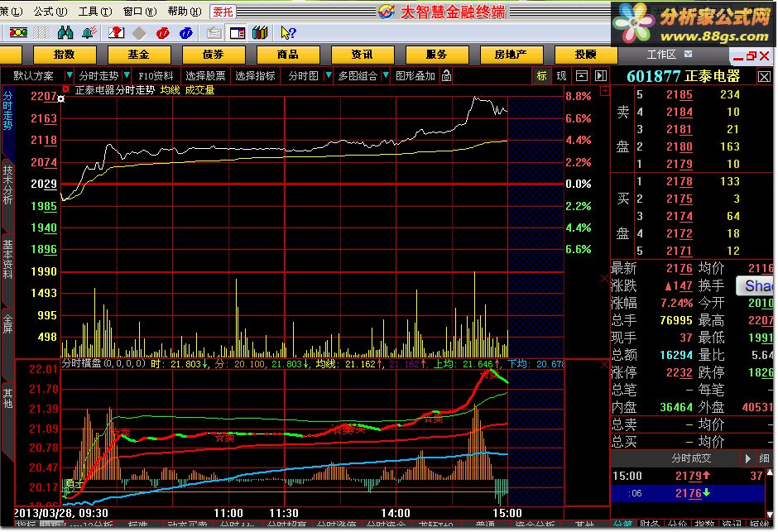Select the 商品 category button
778x532 pixels.
(x=288, y=55)
